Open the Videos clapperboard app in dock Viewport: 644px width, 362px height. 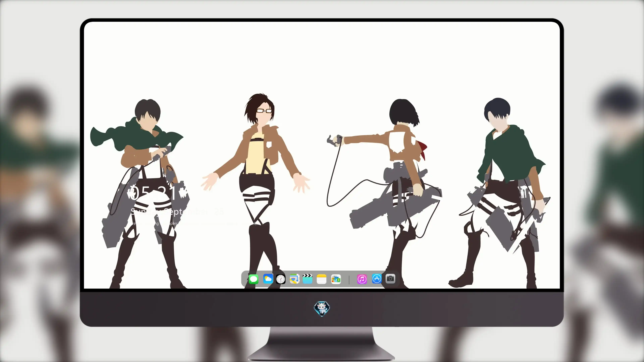(x=308, y=279)
